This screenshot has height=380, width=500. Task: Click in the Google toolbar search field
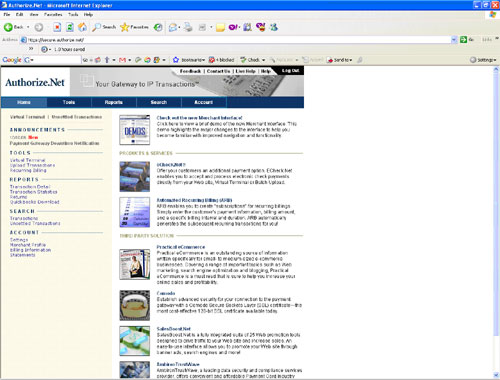click(x=57, y=60)
